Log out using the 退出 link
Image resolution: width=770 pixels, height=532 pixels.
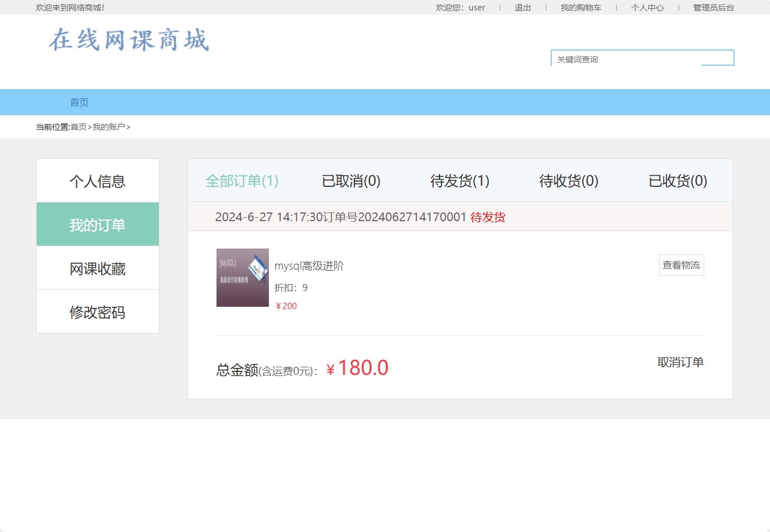tap(522, 8)
